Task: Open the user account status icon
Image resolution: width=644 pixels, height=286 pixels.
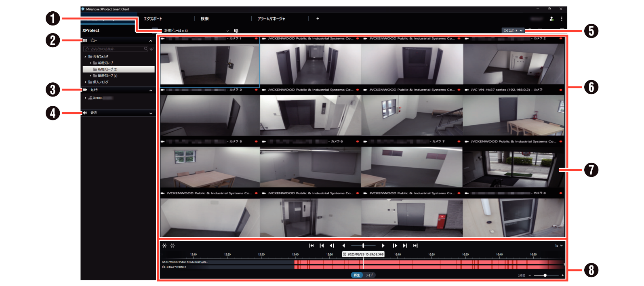Action: click(x=551, y=19)
